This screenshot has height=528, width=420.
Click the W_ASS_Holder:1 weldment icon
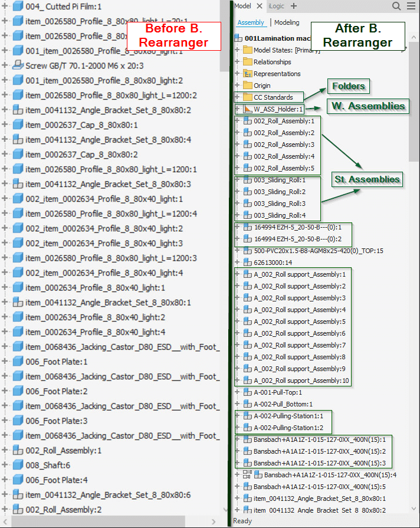coord(248,109)
